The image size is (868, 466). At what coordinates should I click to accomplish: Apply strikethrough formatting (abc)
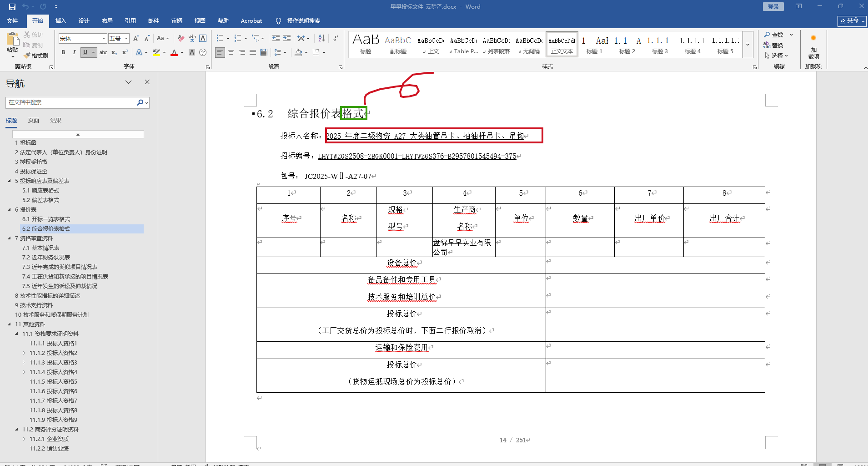coord(103,52)
